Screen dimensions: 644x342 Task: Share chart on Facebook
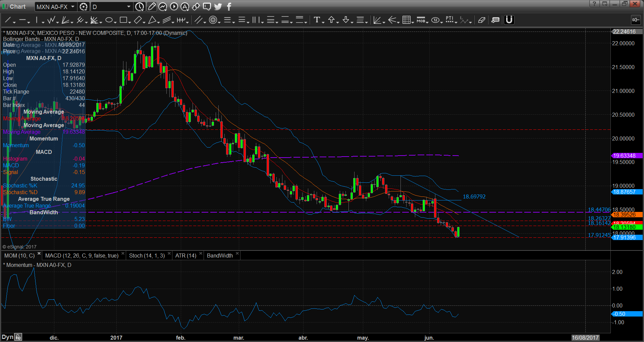(x=229, y=7)
